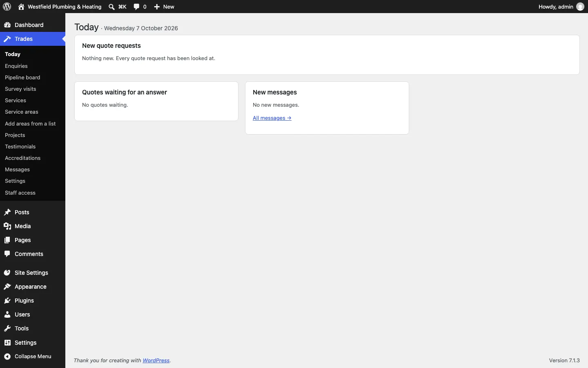Screen dimensions: 588x368
Task: Click the admin user avatar icon
Action: [580, 7]
